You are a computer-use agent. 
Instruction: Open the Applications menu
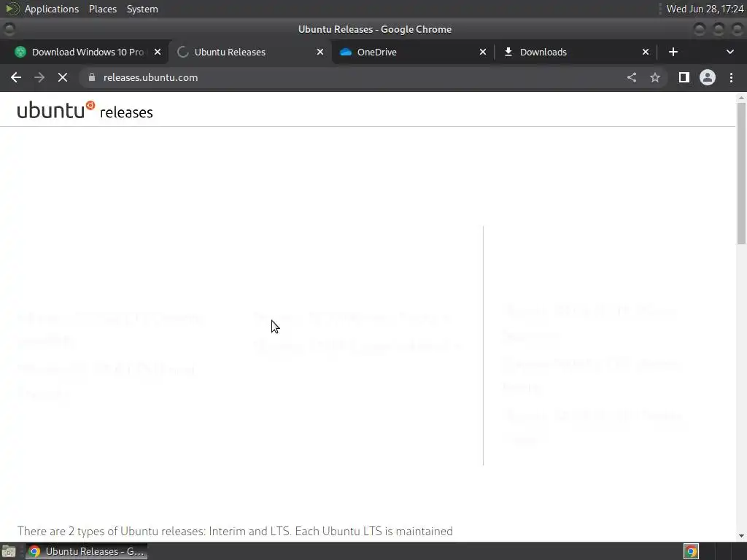52,9
